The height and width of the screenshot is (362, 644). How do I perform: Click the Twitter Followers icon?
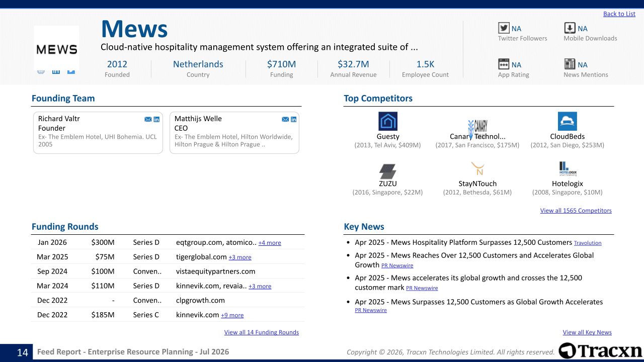504,28
